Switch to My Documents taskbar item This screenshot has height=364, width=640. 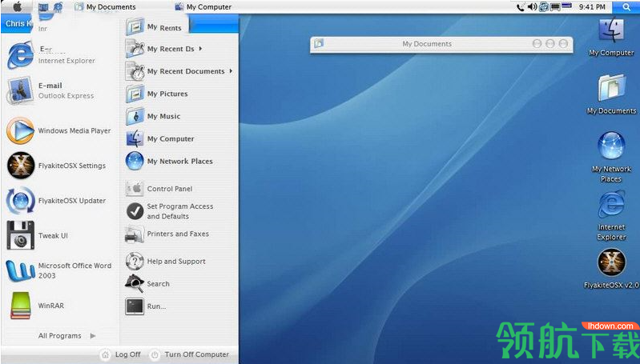(106, 7)
